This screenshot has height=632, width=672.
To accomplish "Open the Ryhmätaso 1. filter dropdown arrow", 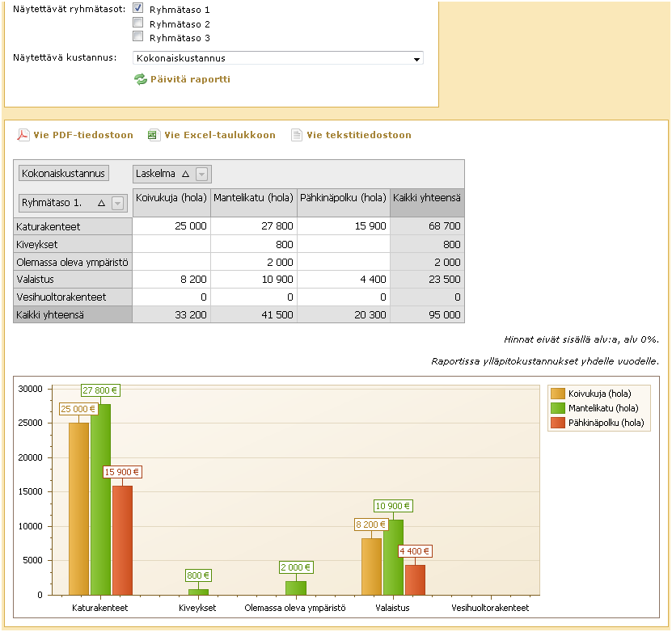I will 118,204.
